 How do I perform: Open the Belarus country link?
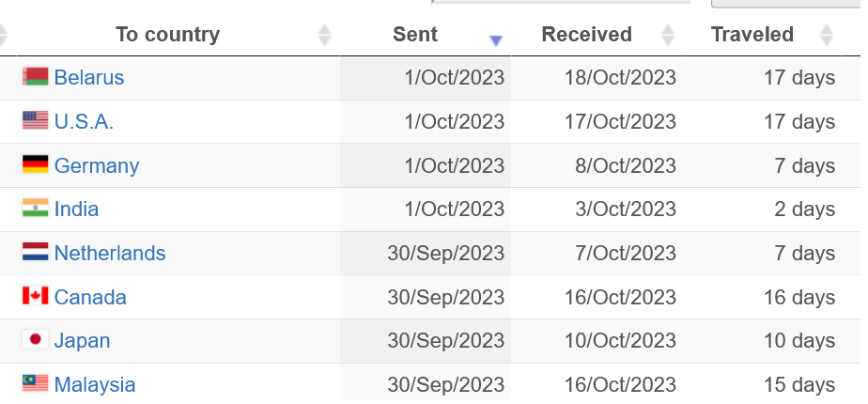click(x=89, y=77)
